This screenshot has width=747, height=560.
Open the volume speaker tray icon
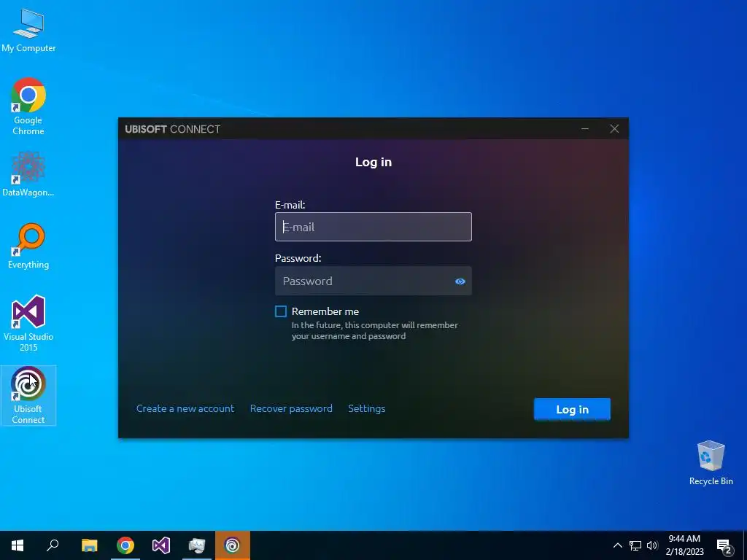coord(652,545)
